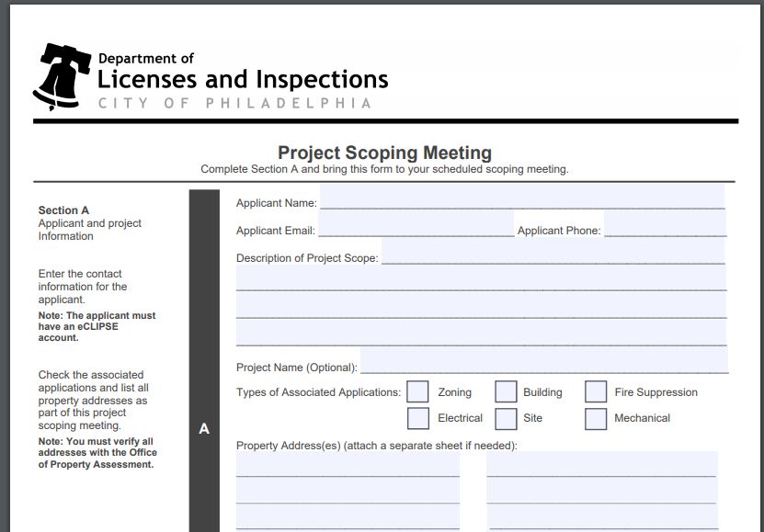Click the Applicant Phone input field

click(x=666, y=224)
